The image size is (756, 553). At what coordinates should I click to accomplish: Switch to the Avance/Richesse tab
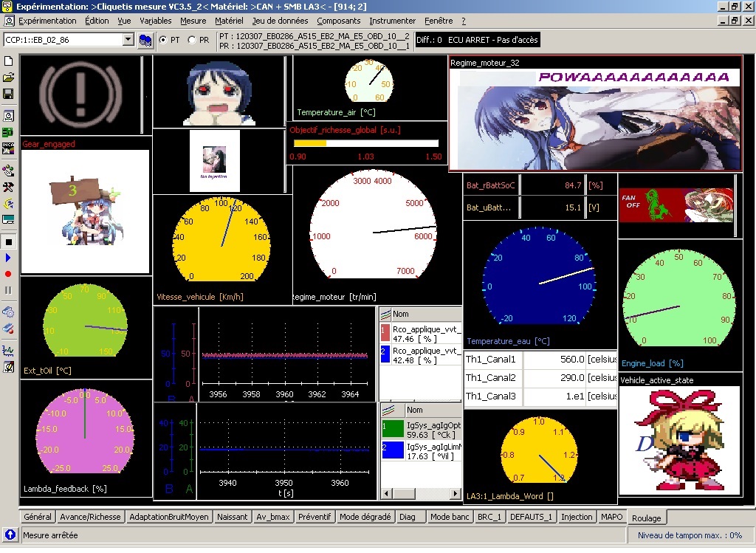(x=90, y=517)
